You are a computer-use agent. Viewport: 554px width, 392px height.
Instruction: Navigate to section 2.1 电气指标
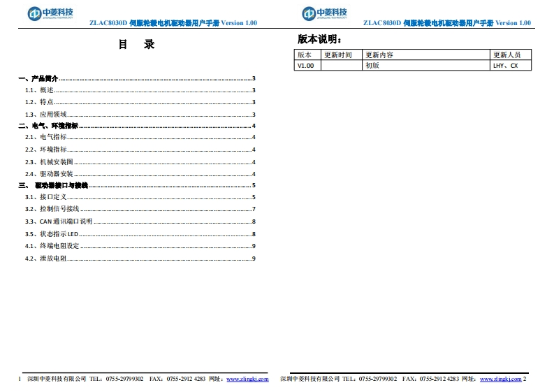(x=46, y=138)
